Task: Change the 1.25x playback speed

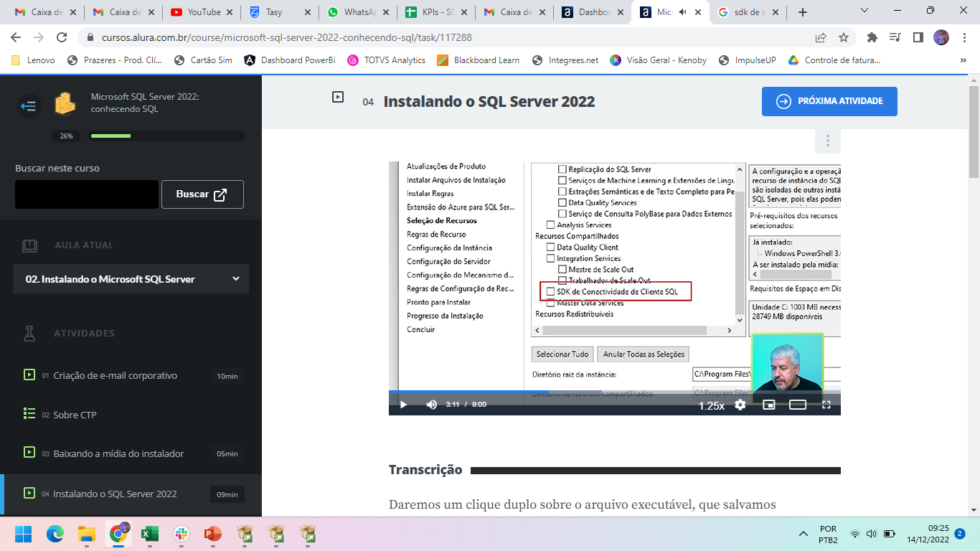Action: (x=712, y=405)
